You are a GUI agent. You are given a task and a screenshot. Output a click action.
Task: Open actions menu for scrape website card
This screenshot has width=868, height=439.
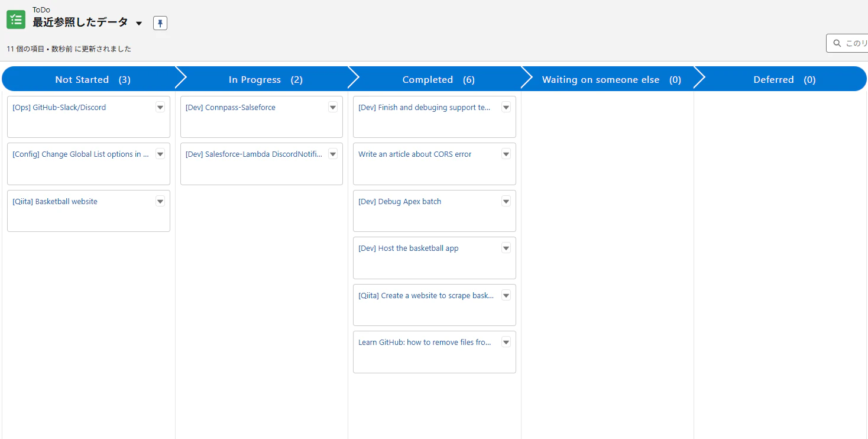tap(506, 295)
